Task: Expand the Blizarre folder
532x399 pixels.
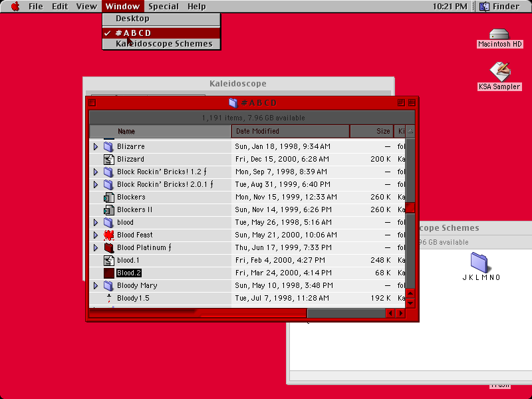Action: point(96,146)
